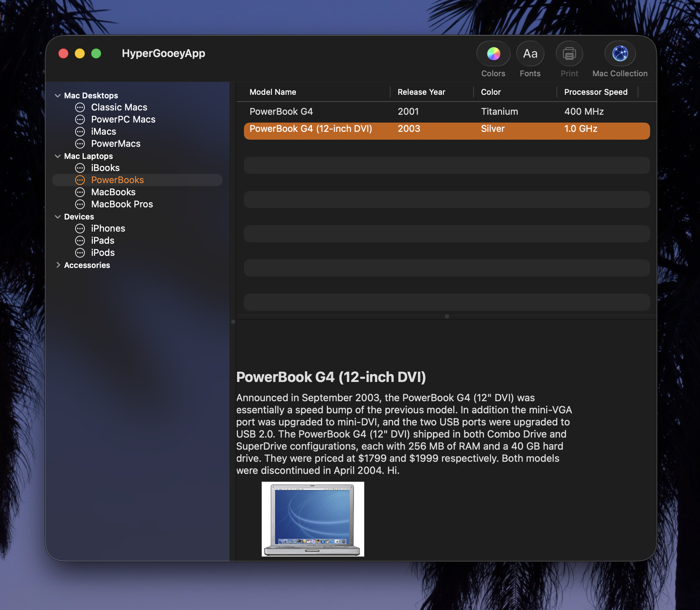Click the Print toolbar icon
Screen dimensions: 700x610
[x=569, y=54]
